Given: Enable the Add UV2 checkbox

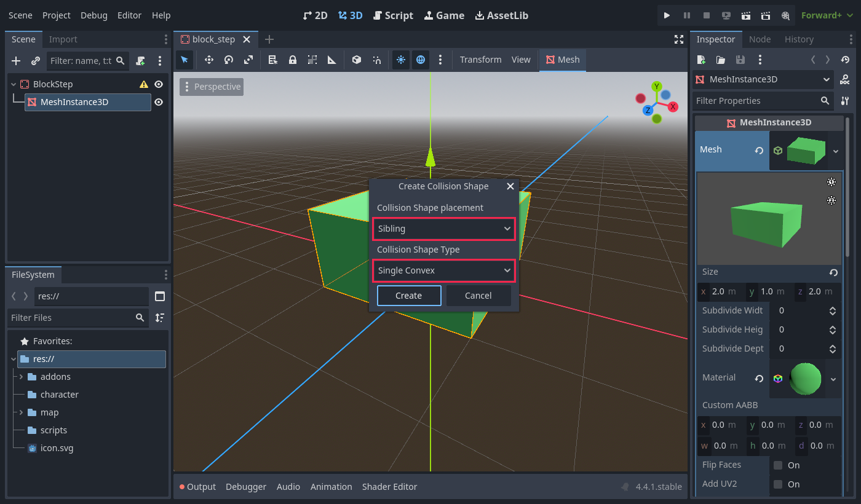Looking at the screenshot, I should click(778, 484).
